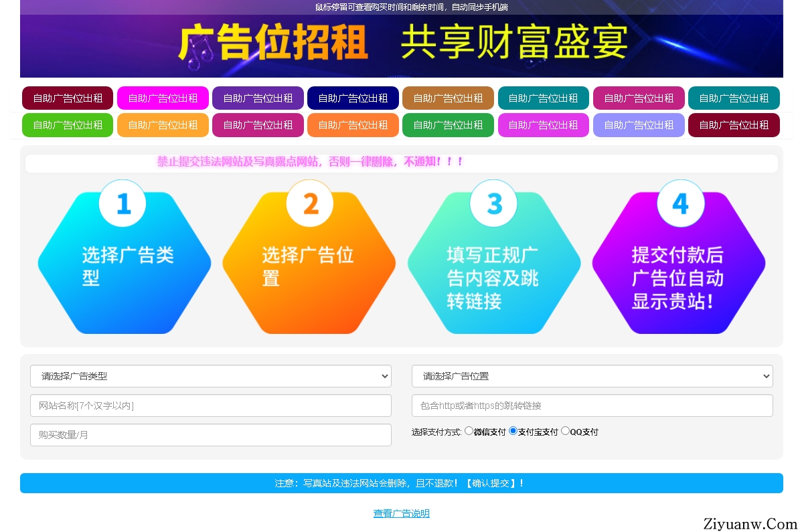The image size is (800, 532).
Task: Focus the 跳转链接 URL input field
Action: click(x=592, y=406)
